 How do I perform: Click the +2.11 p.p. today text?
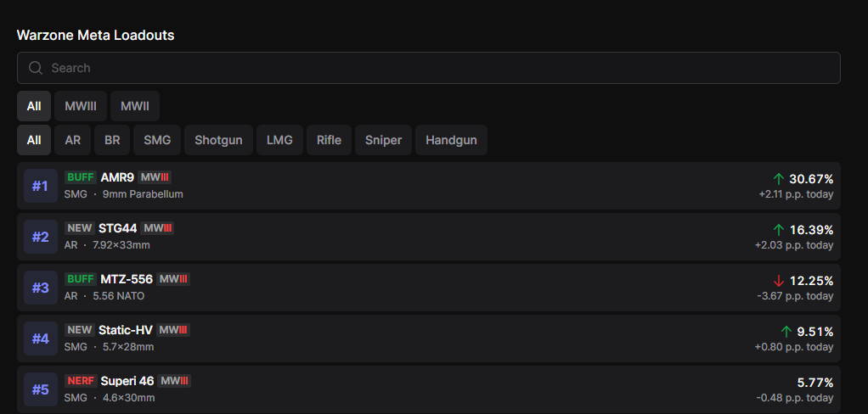[796, 194]
